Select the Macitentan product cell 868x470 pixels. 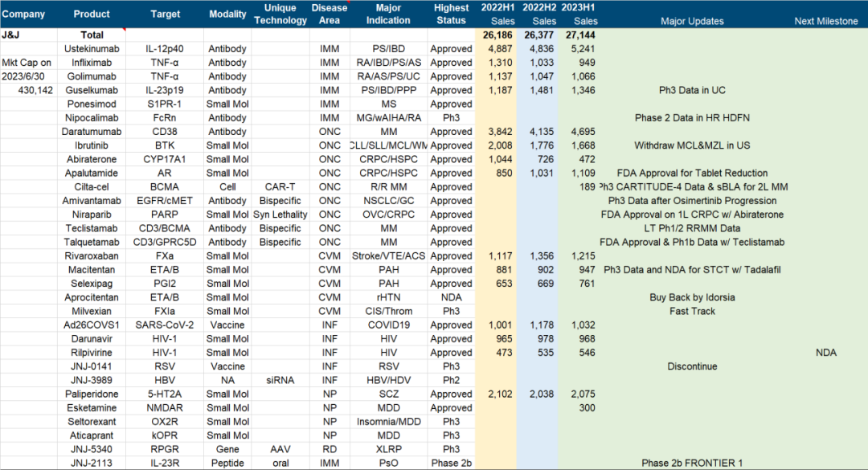coord(92,270)
